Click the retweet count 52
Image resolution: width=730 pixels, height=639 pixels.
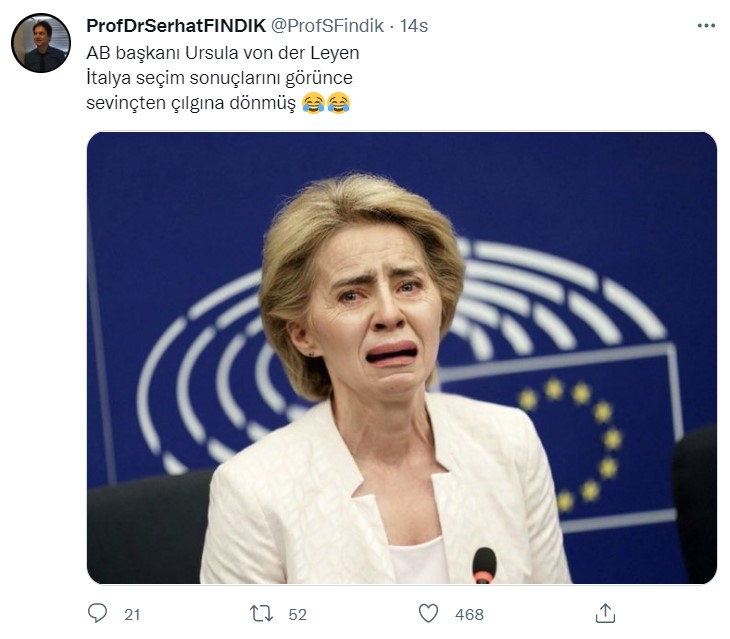coord(297,614)
